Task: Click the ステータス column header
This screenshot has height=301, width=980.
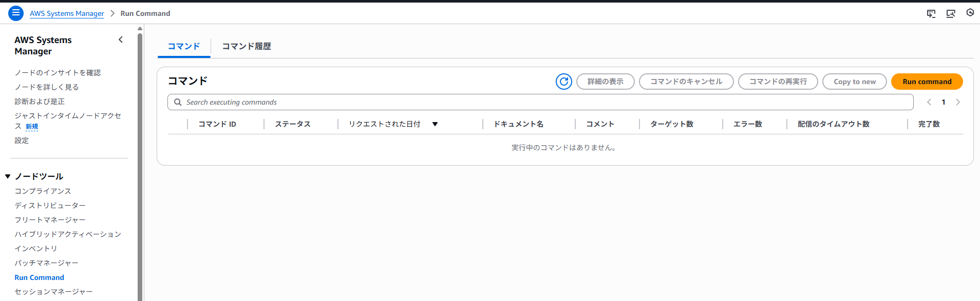Action: 293,124
